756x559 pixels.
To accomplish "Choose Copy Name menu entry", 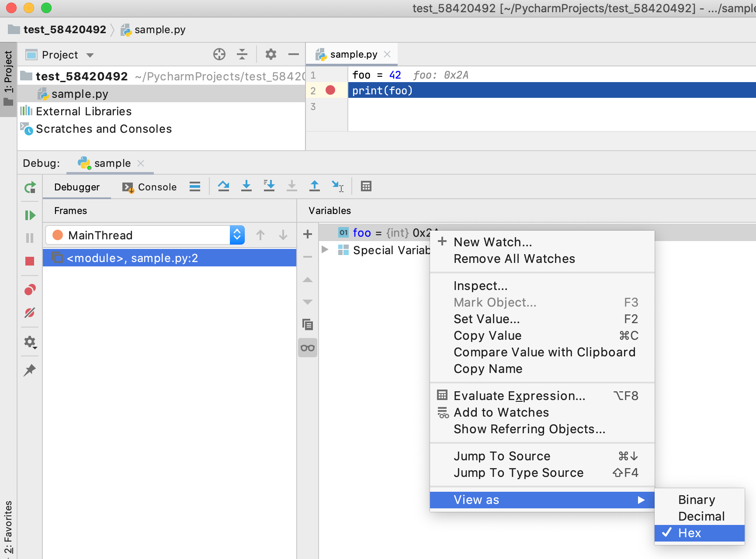I will tap(542, 369).
